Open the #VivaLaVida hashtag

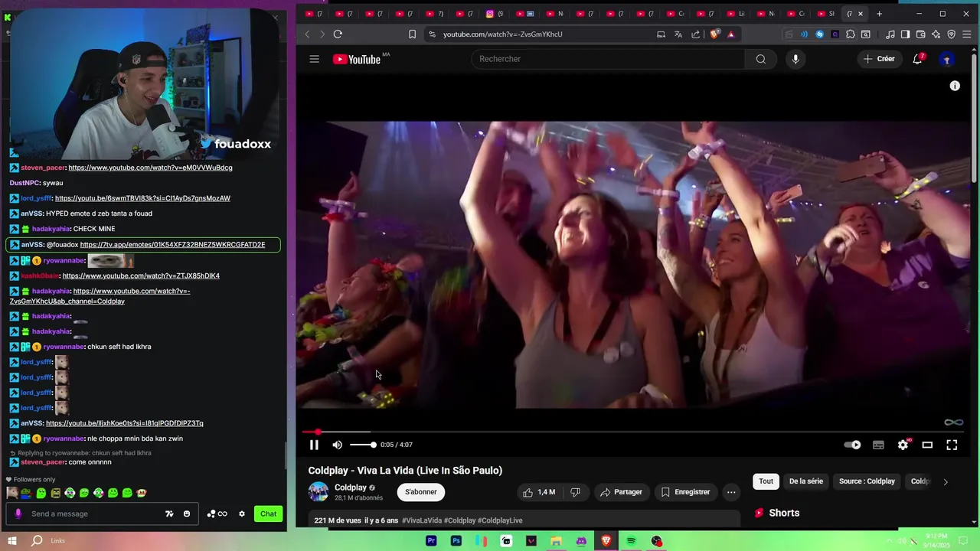click(x=422, y=520)
